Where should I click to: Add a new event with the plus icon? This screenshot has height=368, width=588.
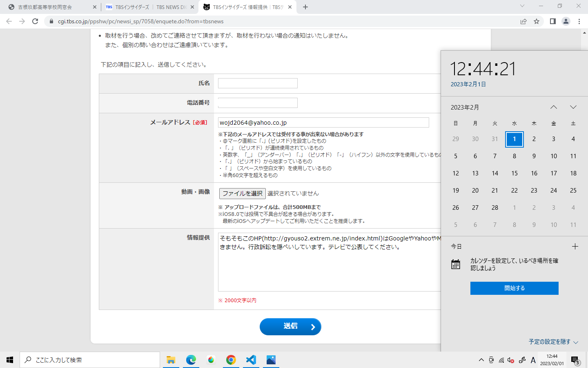[575, 246]
